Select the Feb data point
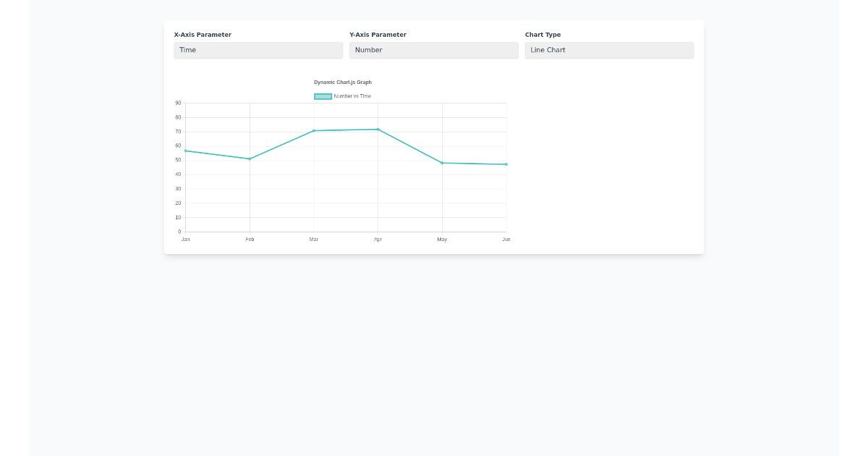 (250, 159)
